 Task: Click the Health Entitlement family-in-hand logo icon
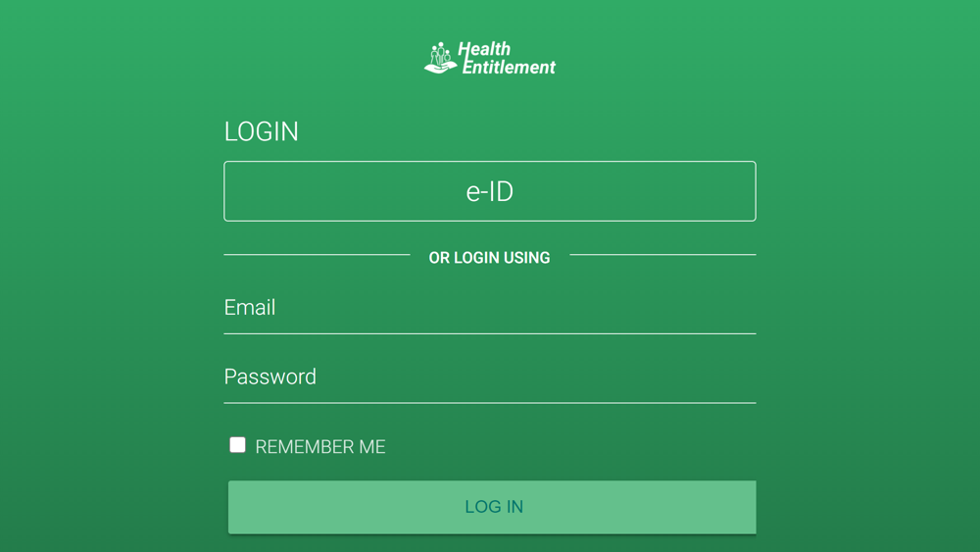[441, 58]
